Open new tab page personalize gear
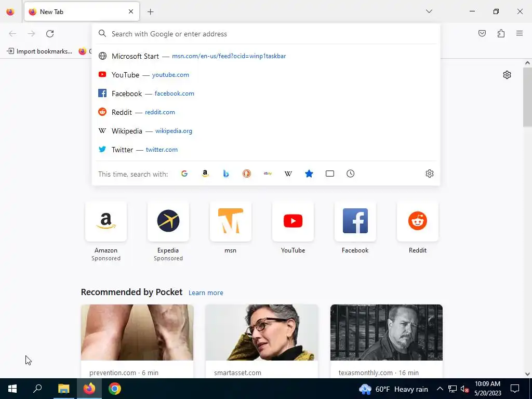Viewport: 532px width, 399px height. [507, 75]
